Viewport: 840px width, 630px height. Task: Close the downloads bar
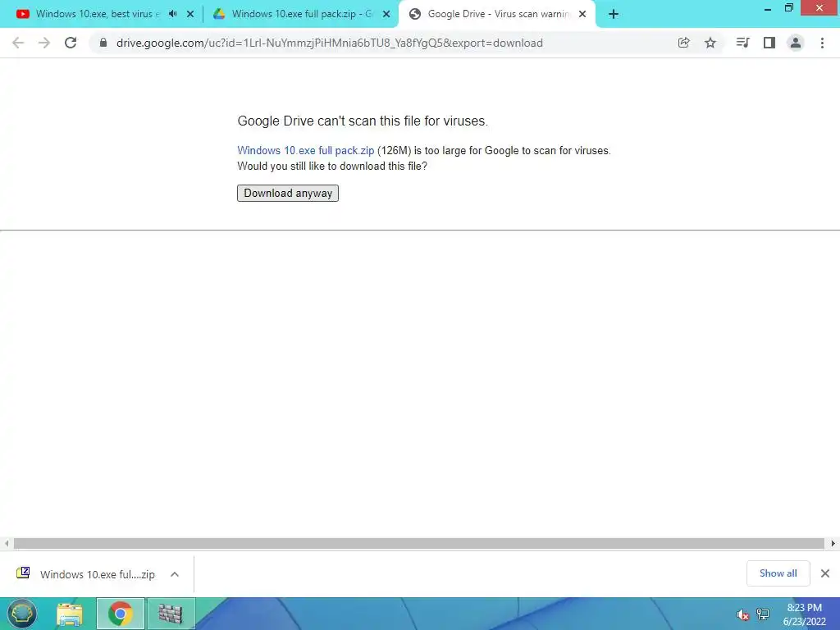[825, 573]
